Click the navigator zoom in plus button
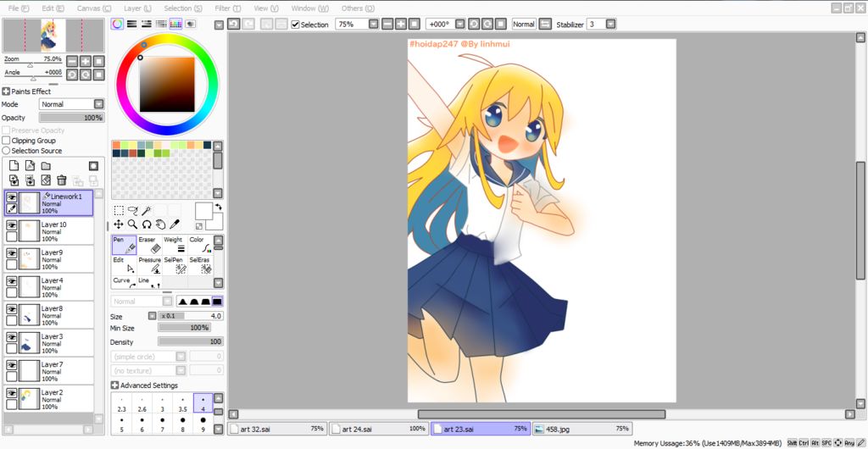 click(x=86, y=61)
